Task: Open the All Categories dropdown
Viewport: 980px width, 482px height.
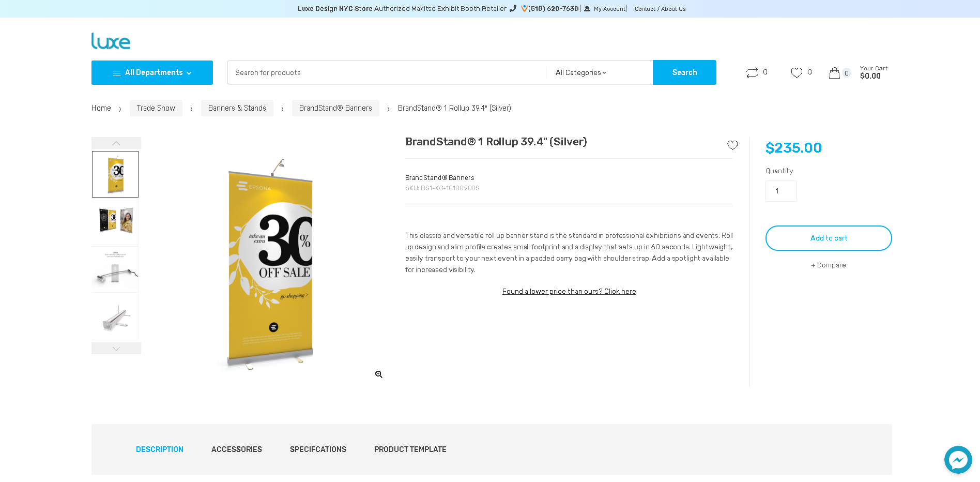Action: [x=581, y=73]
